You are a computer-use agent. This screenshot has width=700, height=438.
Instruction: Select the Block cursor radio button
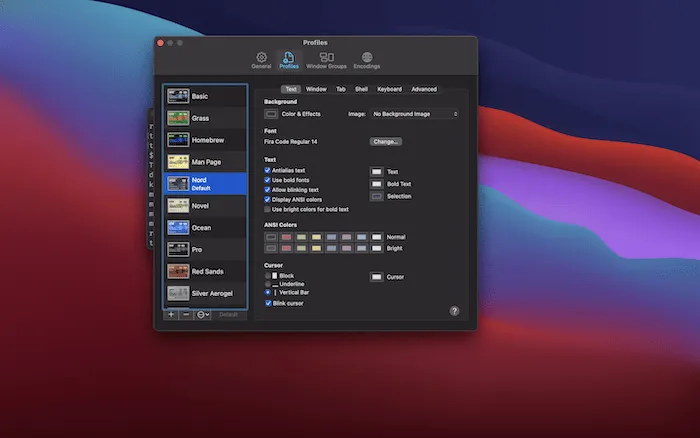coord(267,276)
